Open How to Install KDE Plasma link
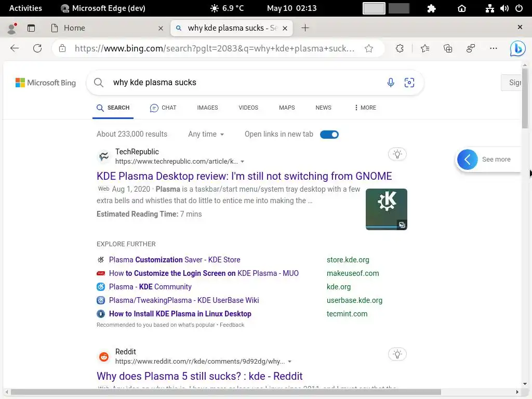 tap(180, 314)
